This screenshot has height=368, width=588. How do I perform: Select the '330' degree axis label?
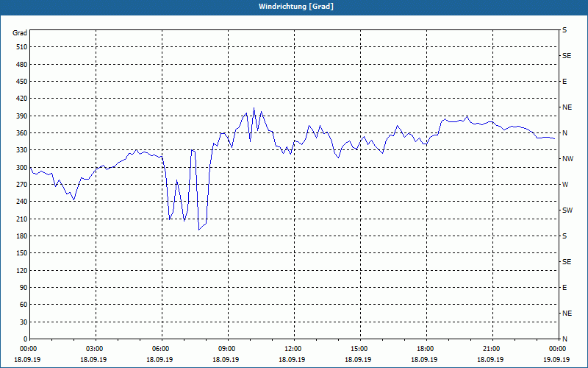click(x=22, y=150)
